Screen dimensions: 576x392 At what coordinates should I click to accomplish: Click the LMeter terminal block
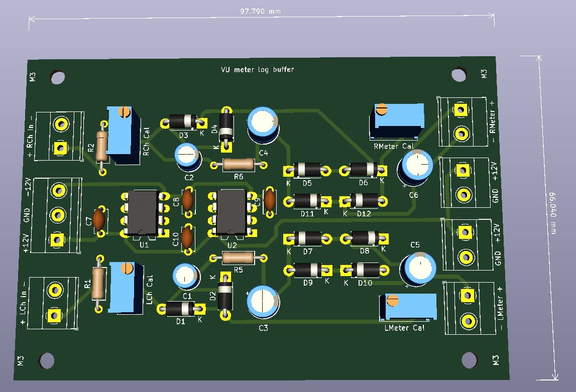pyautogui.click(x=469, y=308)
